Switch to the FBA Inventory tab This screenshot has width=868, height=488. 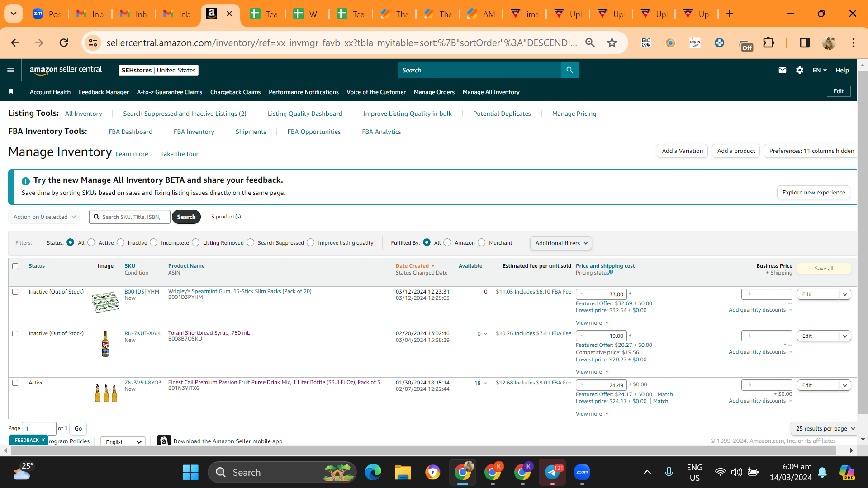pyautogui.click(x=194, y=132)
